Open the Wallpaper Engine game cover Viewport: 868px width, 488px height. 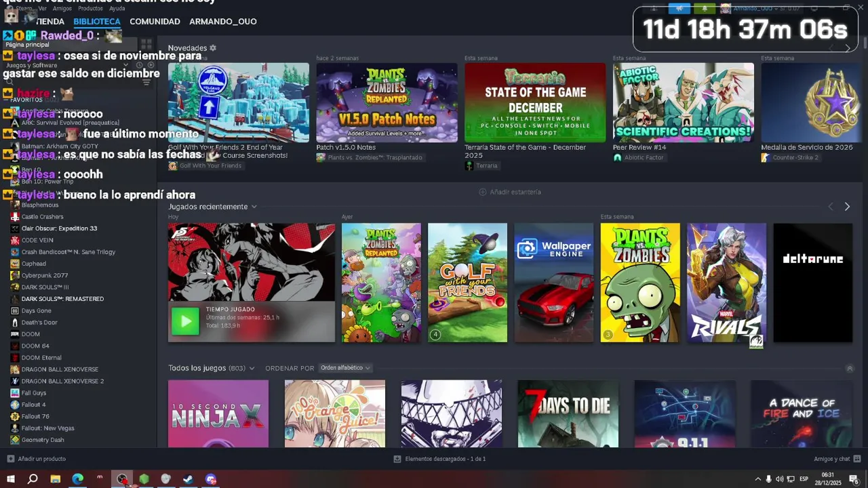(x=554, y=283)
